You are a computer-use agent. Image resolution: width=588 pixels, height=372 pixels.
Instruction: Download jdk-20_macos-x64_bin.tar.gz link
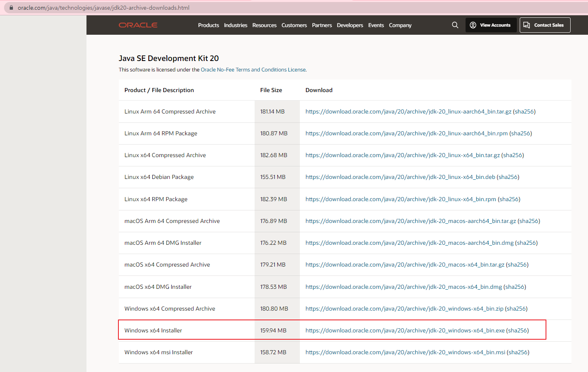405,265
